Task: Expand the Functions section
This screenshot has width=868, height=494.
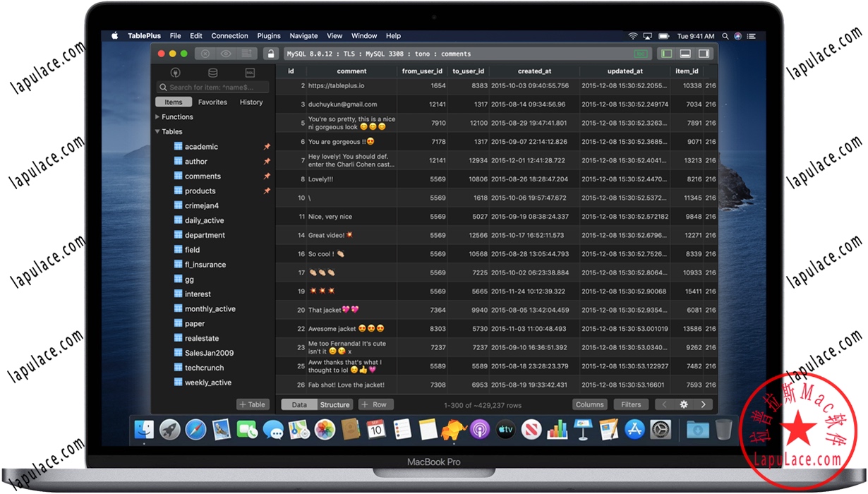Action: tap(157, 117)
